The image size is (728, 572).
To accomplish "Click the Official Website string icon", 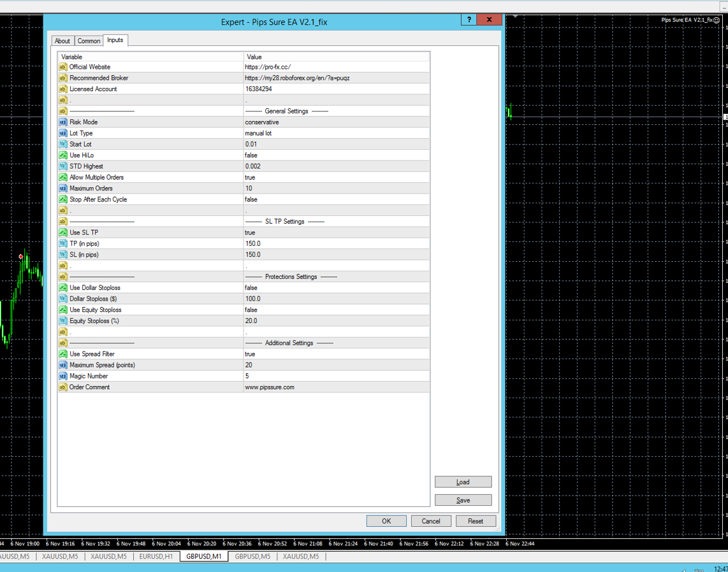I will [62, 67].
